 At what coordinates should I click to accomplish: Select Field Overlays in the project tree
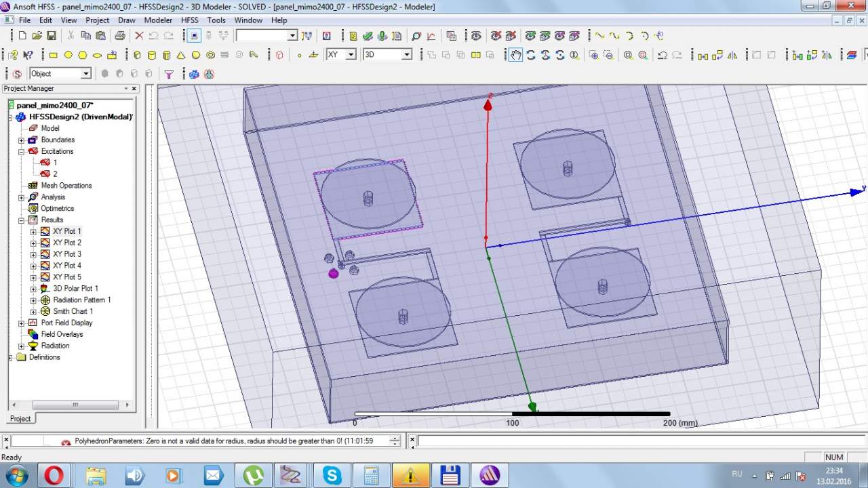pos(62,335)
